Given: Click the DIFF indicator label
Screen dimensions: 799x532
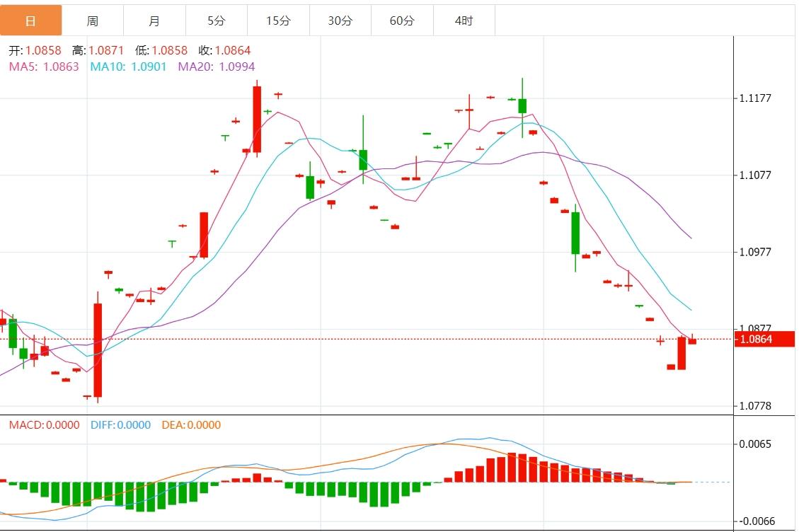Looking at the screenshot, I should point(120,425).
